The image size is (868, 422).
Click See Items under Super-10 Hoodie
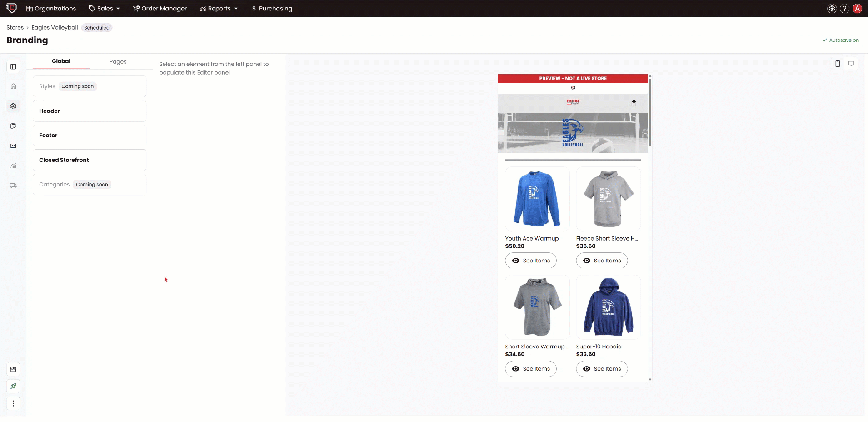(x=602, y=369)
